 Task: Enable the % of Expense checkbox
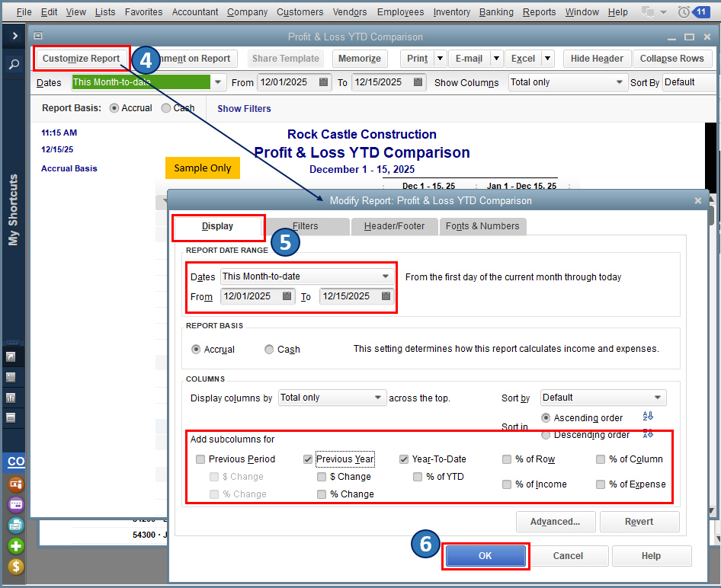click(x=601, y=484)
